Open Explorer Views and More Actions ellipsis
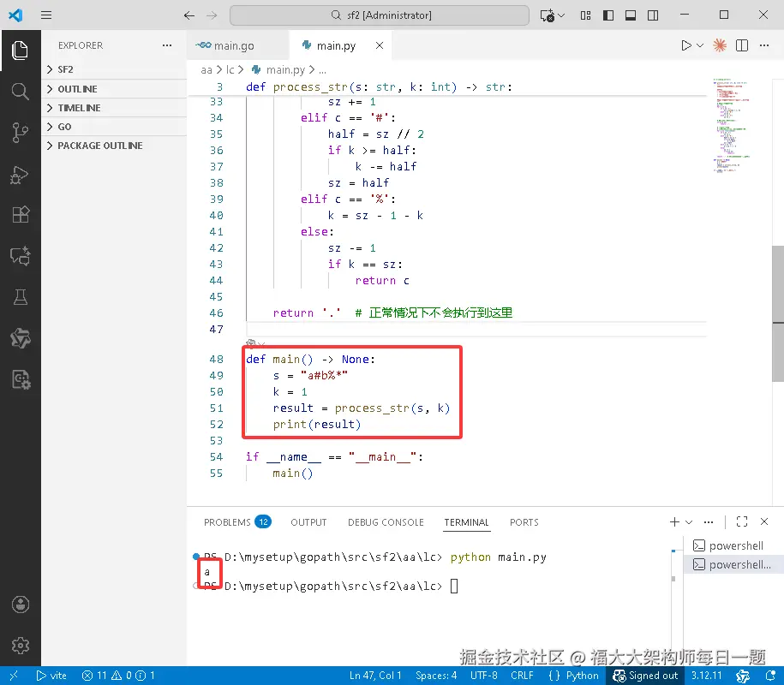The image size is (784, 685). point(167,45)
